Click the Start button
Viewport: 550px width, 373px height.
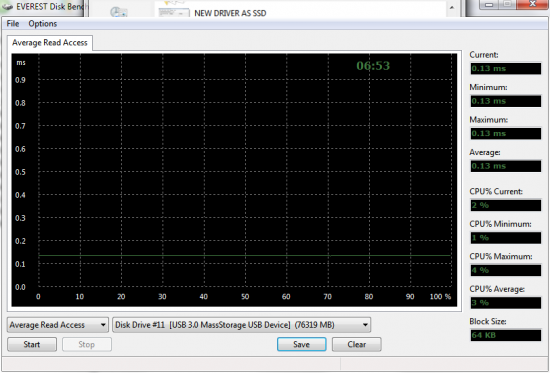(x=32, y=344)
